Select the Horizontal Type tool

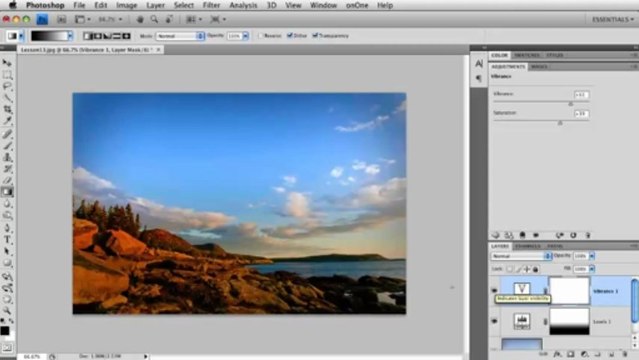[7, 240]
